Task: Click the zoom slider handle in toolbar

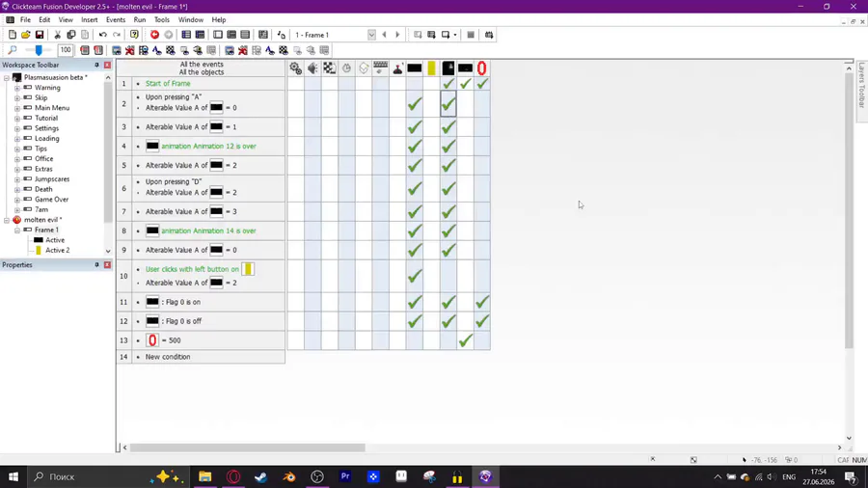Action: pos(39,50)
